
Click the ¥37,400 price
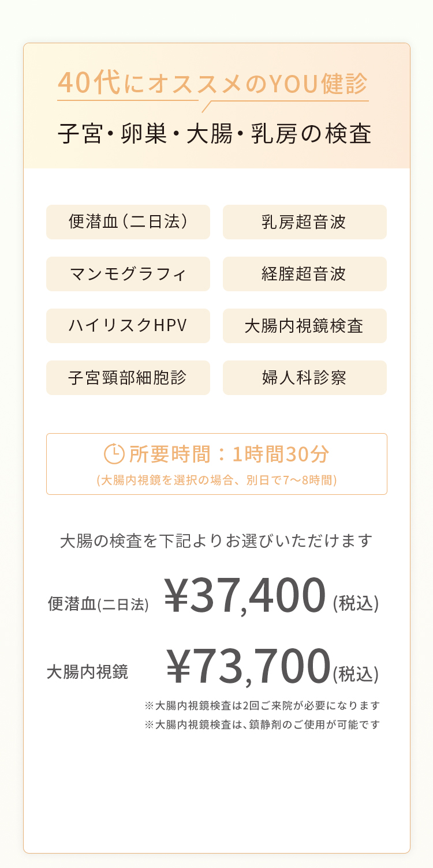pos(245,595)
